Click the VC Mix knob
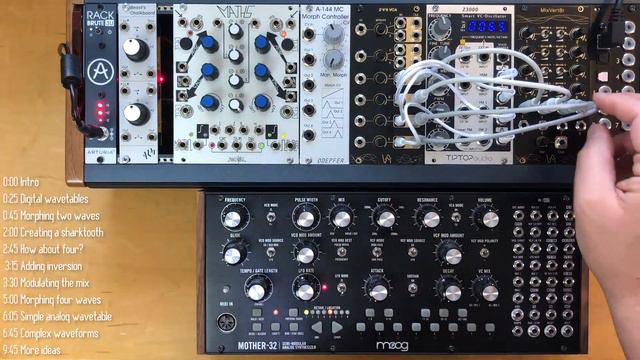Image resolution: width=640 pixels, height=360 pixels. (x=489, y=292)
